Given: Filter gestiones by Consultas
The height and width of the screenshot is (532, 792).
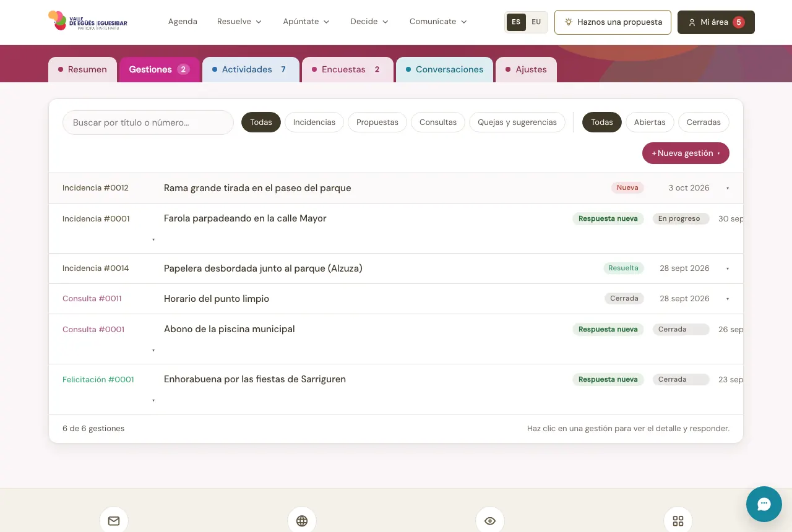Looking at the screenshot, I should pos(438,122).
